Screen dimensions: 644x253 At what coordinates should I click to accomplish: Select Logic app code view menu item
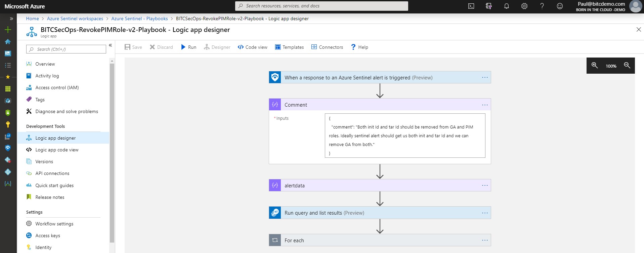57,150
